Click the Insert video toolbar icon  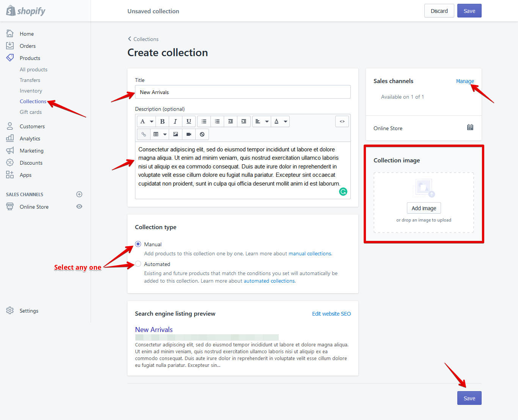(x=189, y=134)
